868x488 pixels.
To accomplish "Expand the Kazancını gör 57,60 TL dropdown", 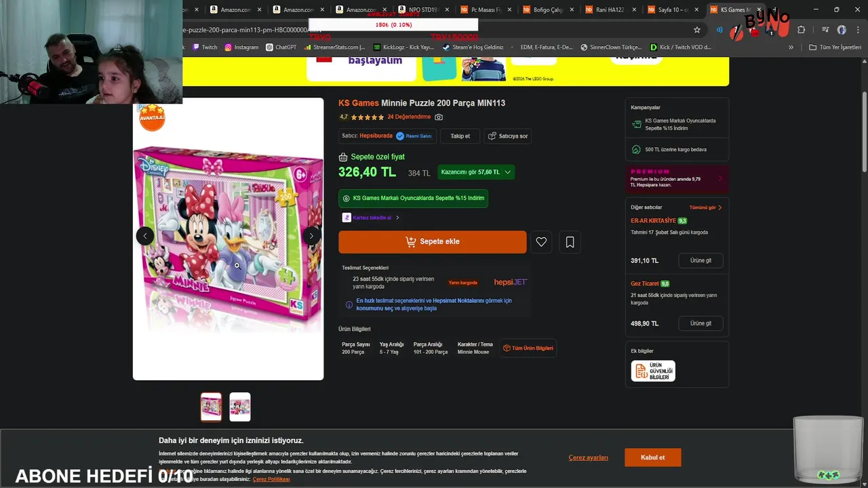I will pos(476,172).
